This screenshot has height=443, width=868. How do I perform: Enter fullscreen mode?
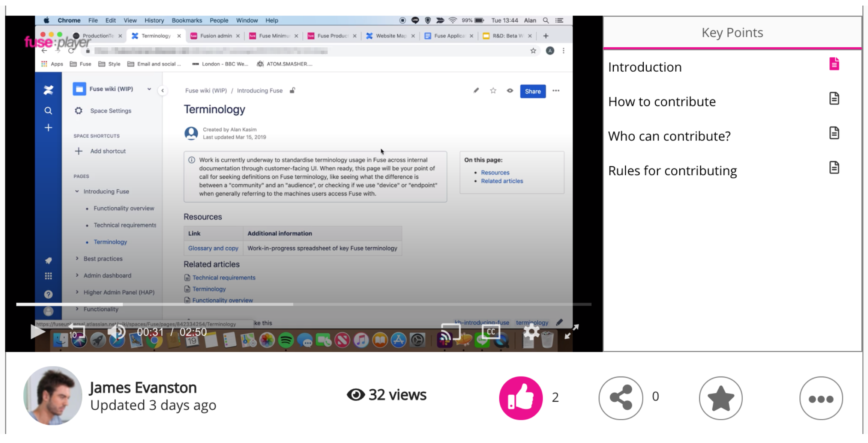click(572, 332)
